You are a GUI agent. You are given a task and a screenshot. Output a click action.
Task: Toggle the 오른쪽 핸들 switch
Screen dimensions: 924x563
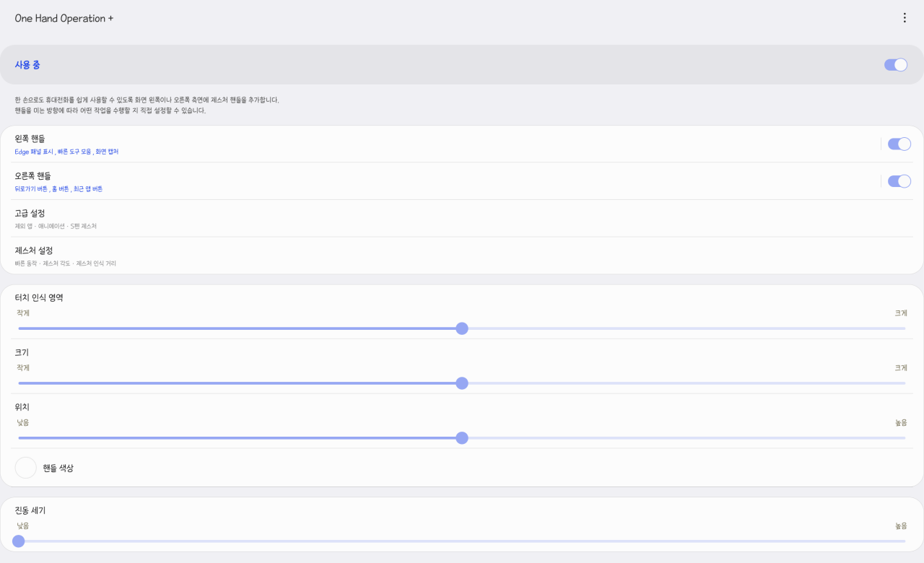click(x=899, y=181)
